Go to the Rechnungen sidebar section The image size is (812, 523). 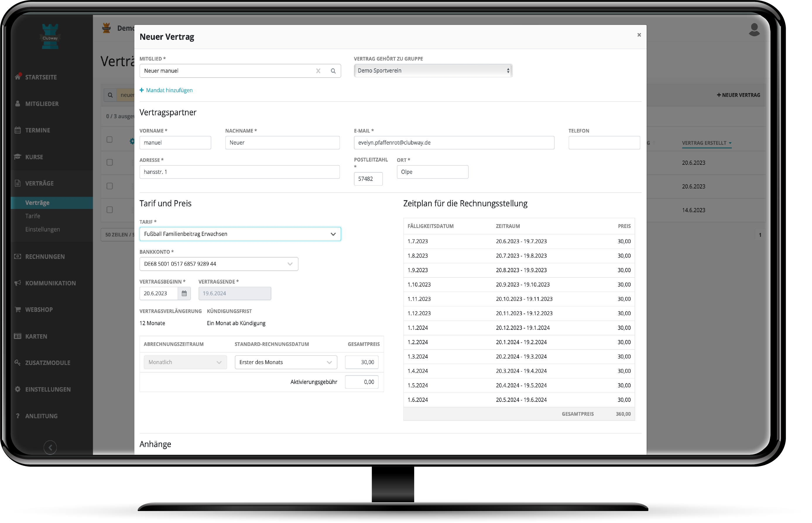[x=45, y=257]
